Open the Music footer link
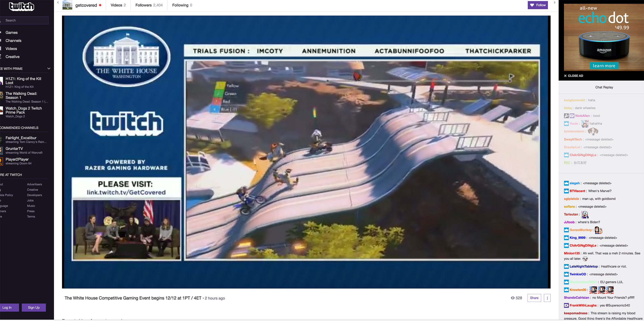The width and height of the screenshot is (644, 321). [x=31, y=206]
